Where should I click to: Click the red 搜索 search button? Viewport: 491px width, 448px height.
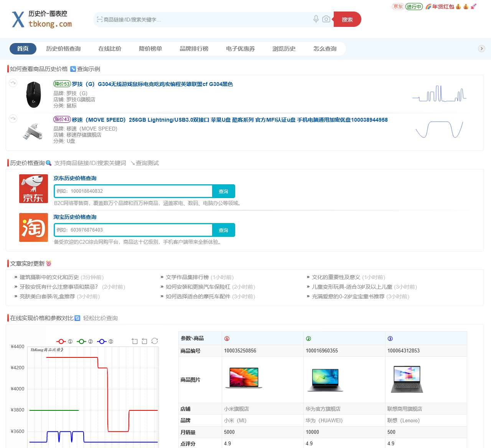347,19
